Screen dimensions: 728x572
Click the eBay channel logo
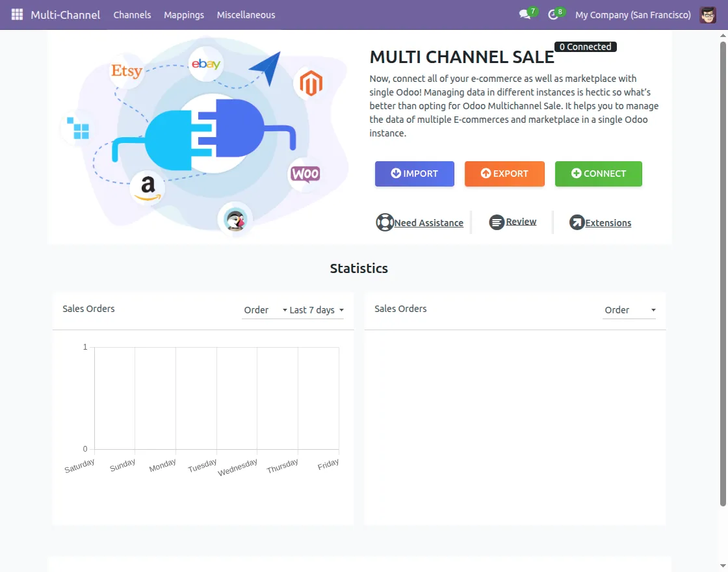(x=206, y=64)
